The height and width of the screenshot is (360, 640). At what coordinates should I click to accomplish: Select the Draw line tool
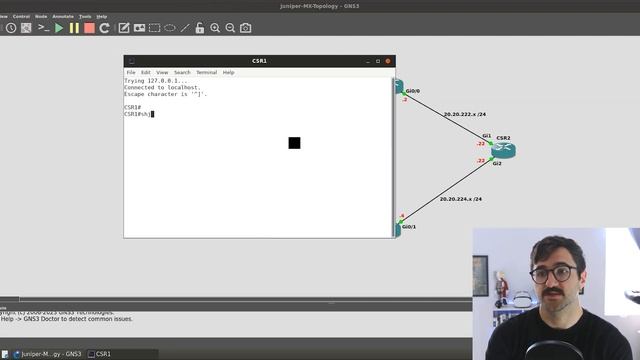[x=185, y=28]
